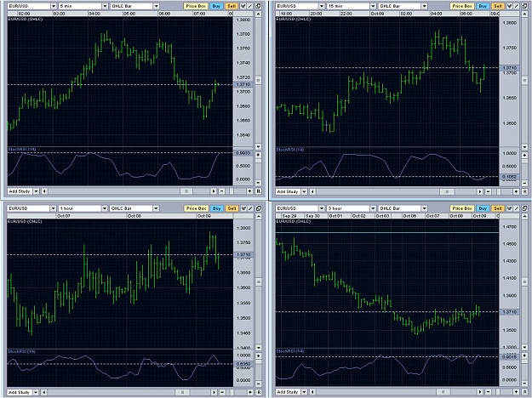Viewport: 532px width, 398px height.
Task: Detach the 5 min chart window
Action: (258, 6)
